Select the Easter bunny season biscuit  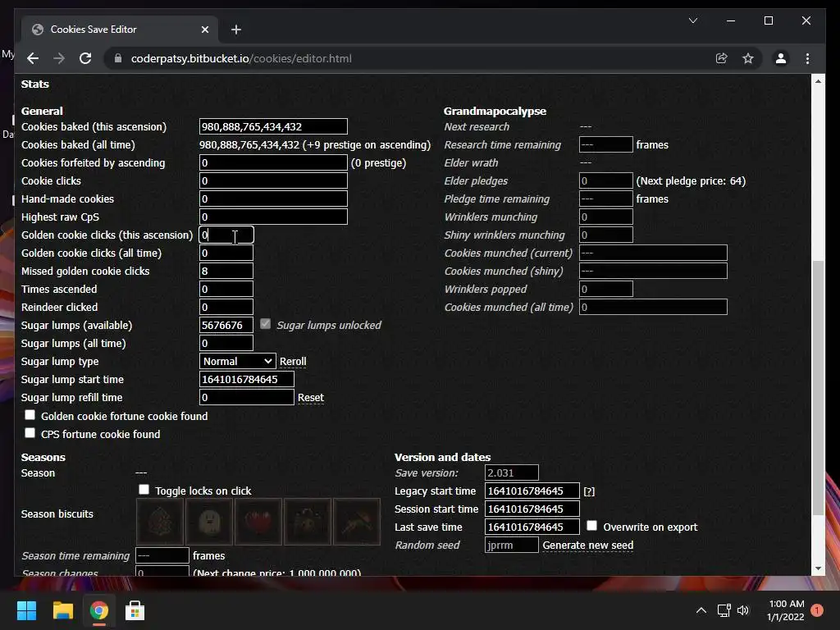click(x=308, y=522)
